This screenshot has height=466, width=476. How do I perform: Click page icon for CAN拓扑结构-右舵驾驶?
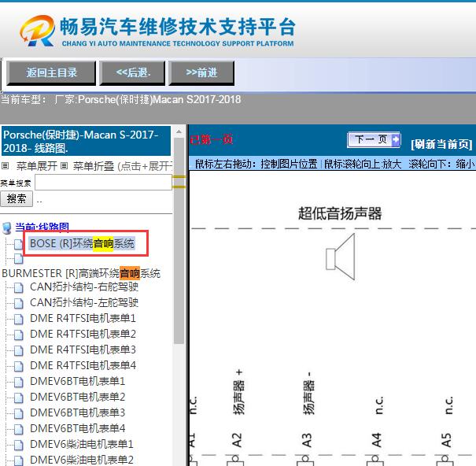18,287
